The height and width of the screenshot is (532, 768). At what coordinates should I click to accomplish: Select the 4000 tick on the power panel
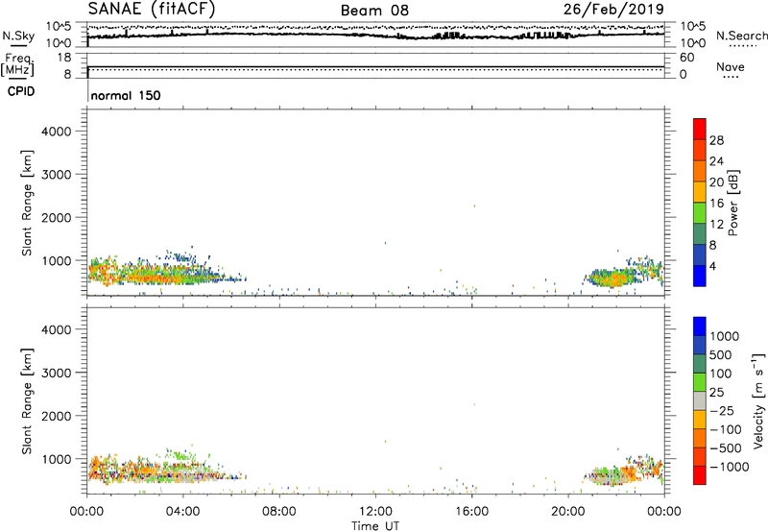click(56, 132)
